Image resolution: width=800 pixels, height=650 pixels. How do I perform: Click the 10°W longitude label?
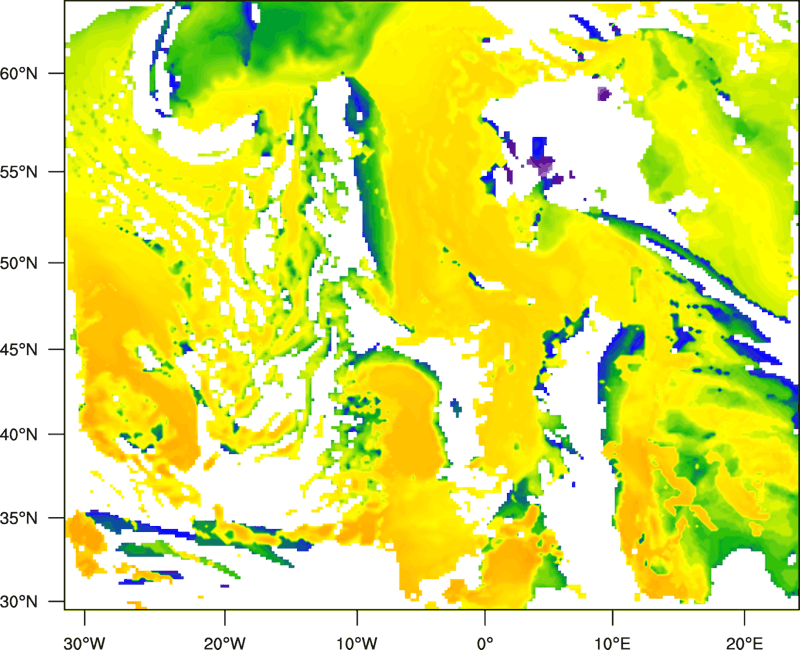tap(357, 643)
